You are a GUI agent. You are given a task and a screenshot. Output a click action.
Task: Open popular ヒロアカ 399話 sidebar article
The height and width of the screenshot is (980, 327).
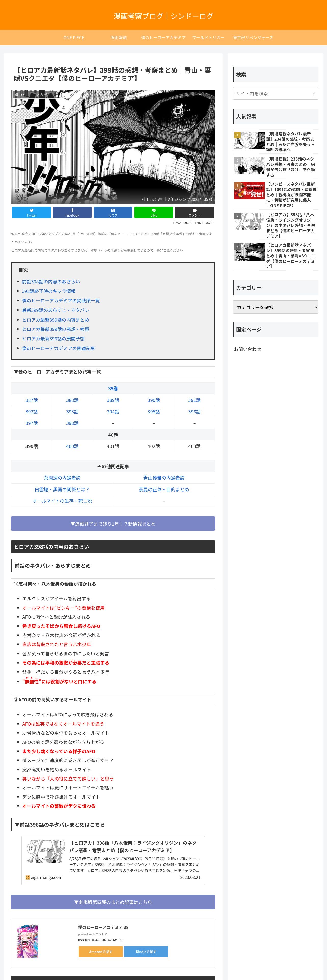pos(275,256)
